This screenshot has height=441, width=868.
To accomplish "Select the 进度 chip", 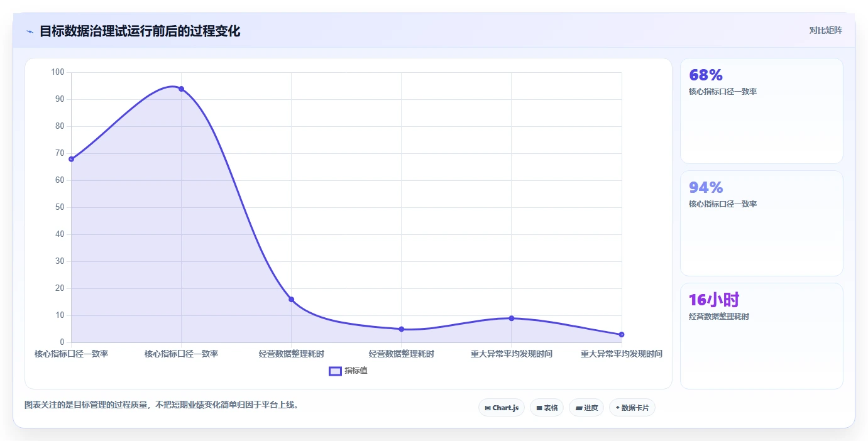I will coord(586,408).
